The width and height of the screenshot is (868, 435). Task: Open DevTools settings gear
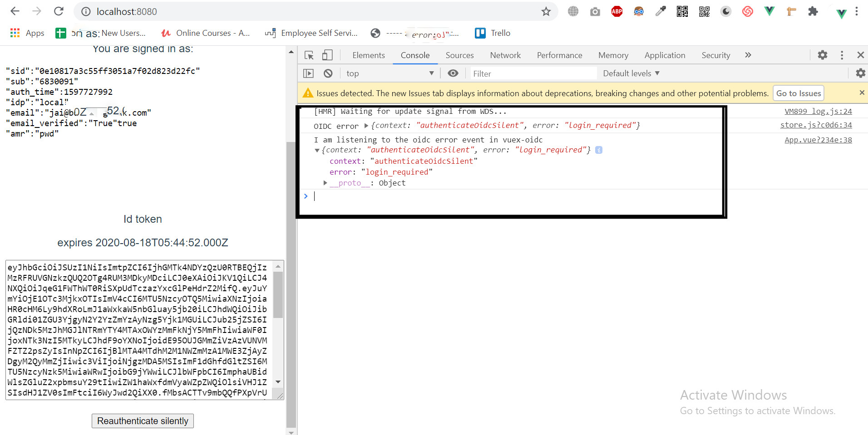[x=823, y=55]
